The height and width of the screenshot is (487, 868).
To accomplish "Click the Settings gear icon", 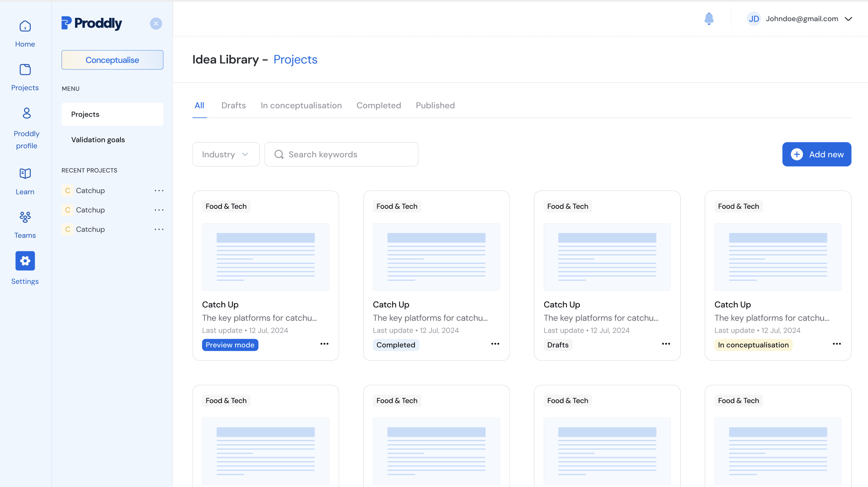I will tap(25, 261).
